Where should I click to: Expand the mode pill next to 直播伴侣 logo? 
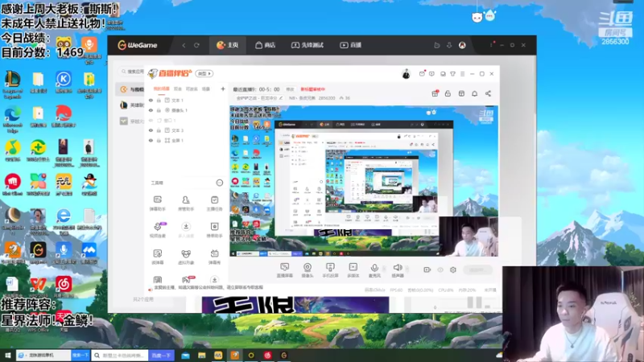tap(204, 73)
